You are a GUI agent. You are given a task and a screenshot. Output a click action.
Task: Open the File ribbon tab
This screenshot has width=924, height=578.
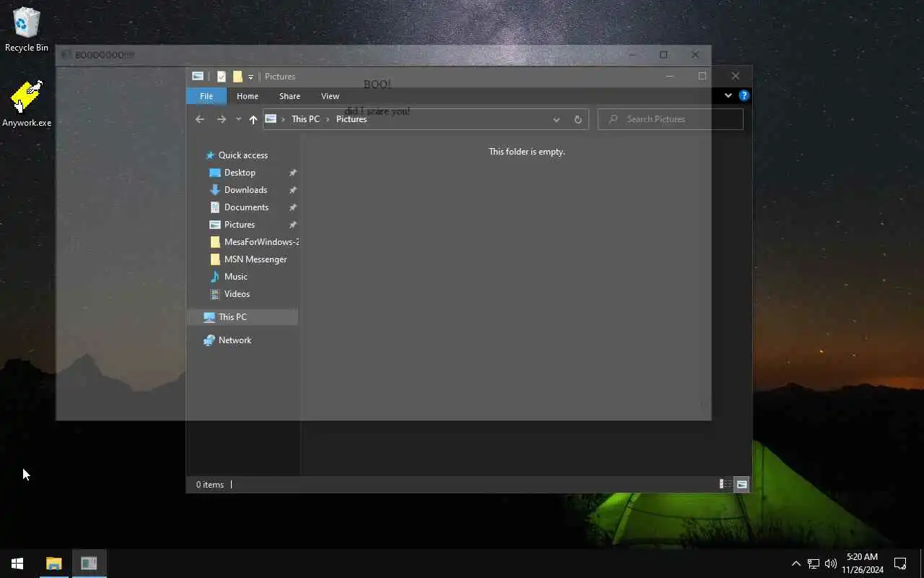(206, 96)
